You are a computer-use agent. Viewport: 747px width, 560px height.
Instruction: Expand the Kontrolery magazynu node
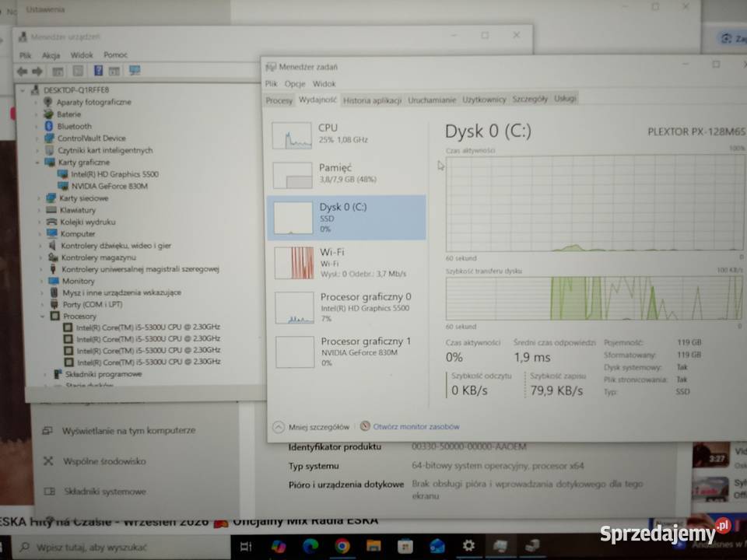coord(40,257)
